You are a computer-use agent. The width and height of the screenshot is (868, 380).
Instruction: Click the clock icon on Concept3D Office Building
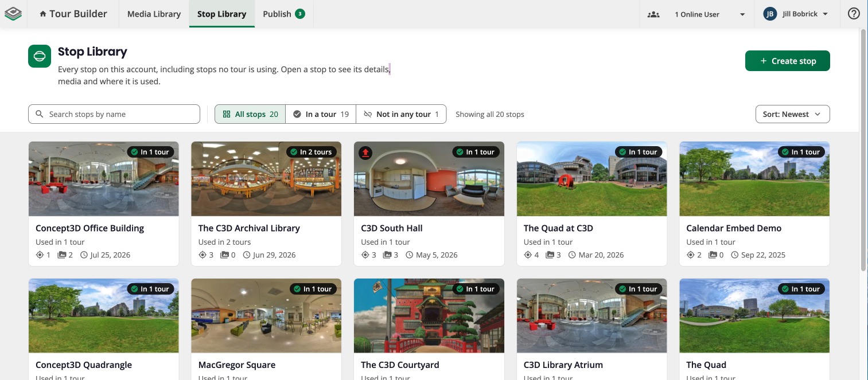[84, 255]
